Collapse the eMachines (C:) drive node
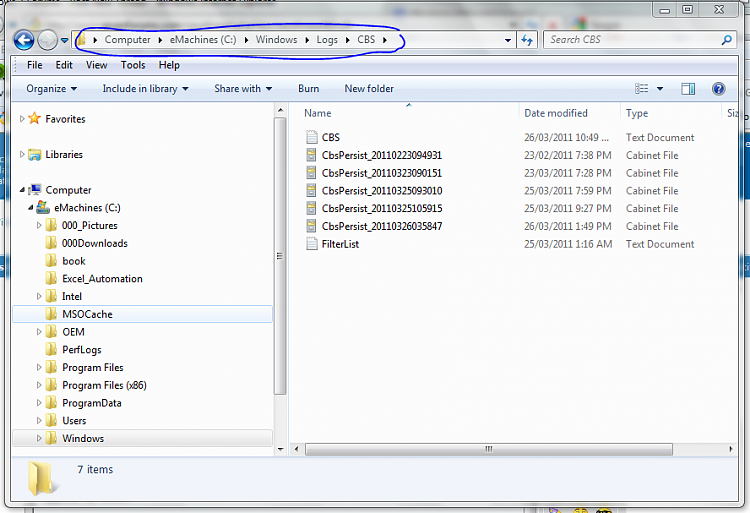The image size is (750, 513). point(31,207)
